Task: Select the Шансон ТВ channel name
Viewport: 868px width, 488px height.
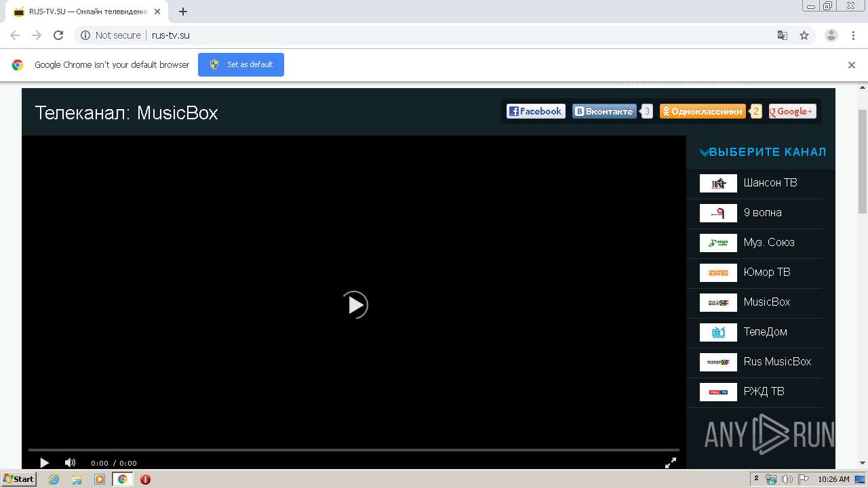Action: pyautogui.click(x=770, y=183)
